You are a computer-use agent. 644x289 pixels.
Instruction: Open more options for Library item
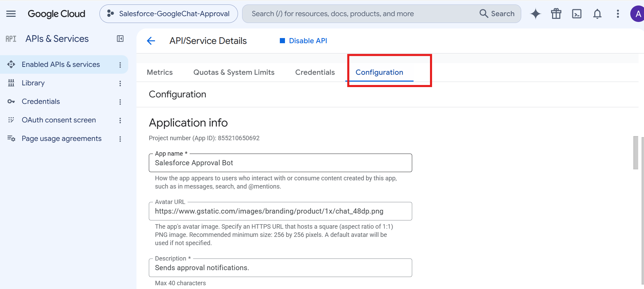tap(120, 83)
